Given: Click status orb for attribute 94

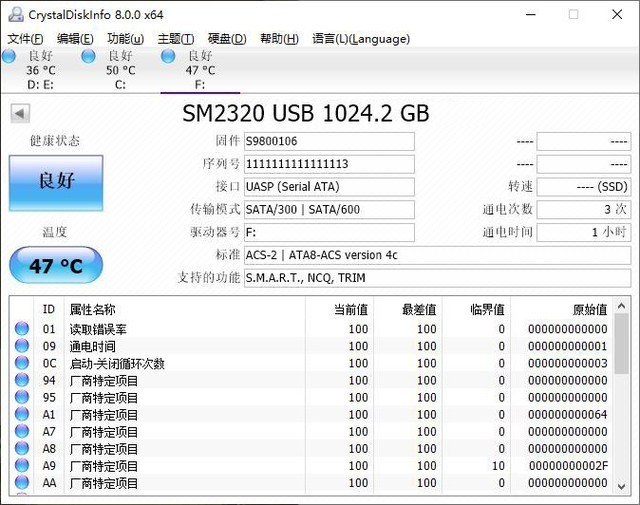Looking at the screenshot, I should click(x=22, y=380).
